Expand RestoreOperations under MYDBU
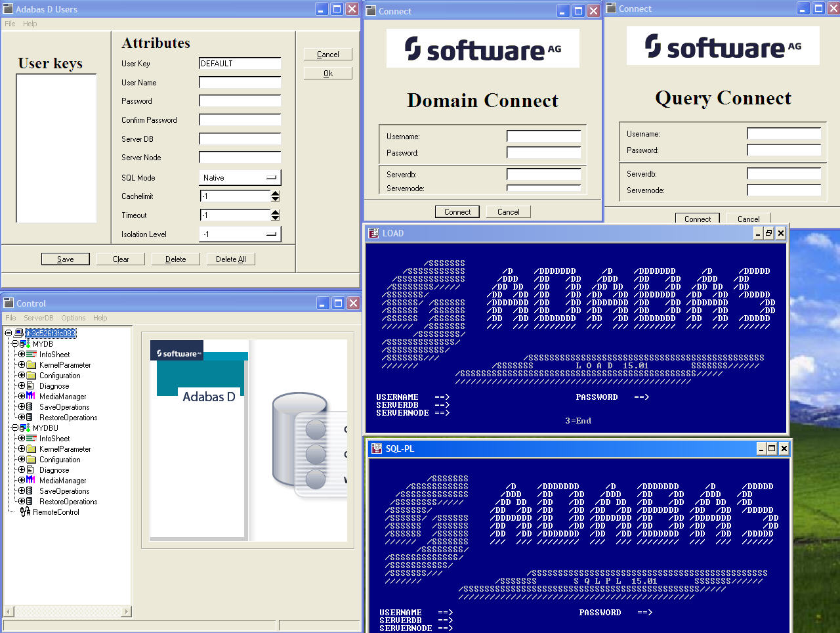Viewport: 840px width, 633px height. pyautogui.click(x=22, y=502)
